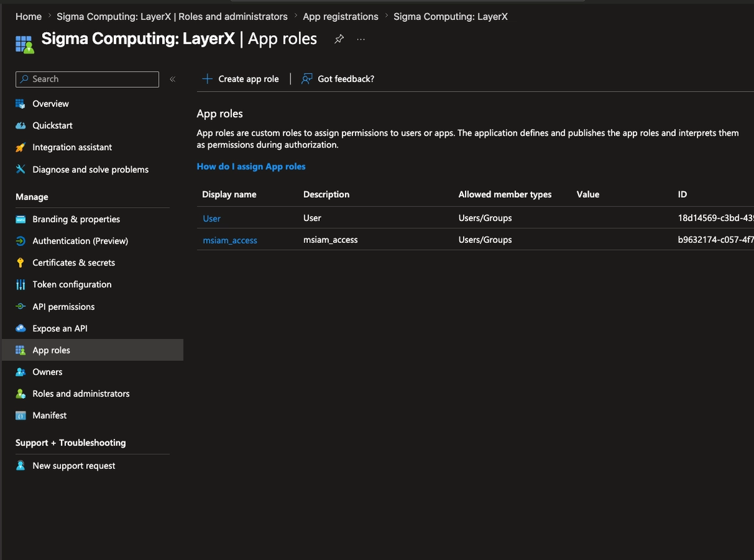Click Users/Groups cell in msiam_access row
The image size is (754, 560).
coord(485,240)
